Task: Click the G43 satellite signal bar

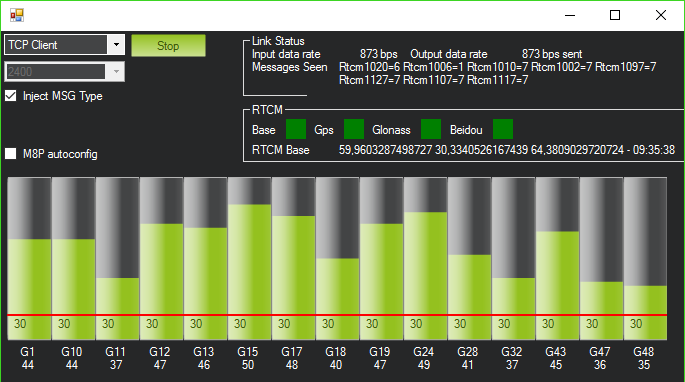Action: pos(557,258)
